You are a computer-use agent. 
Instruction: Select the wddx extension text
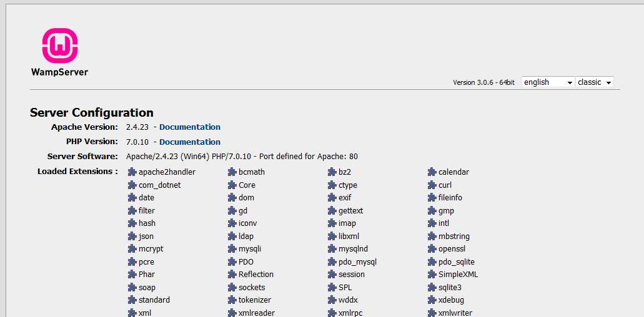coord(349,300)
